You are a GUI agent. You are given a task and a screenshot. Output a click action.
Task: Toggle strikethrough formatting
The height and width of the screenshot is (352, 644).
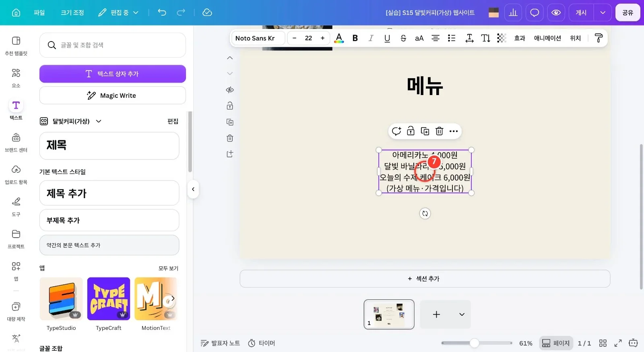coord(403,38)
